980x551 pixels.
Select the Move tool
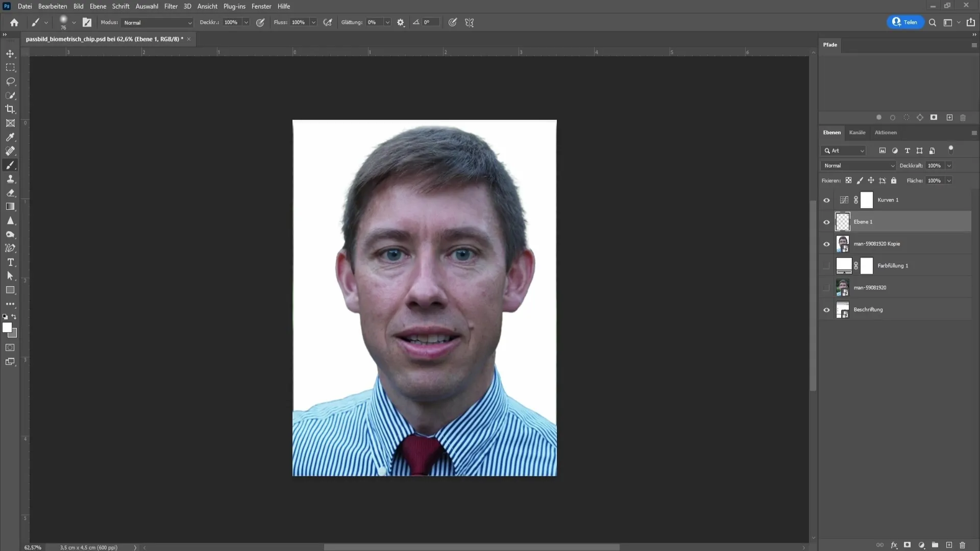(x=10, y=54)
